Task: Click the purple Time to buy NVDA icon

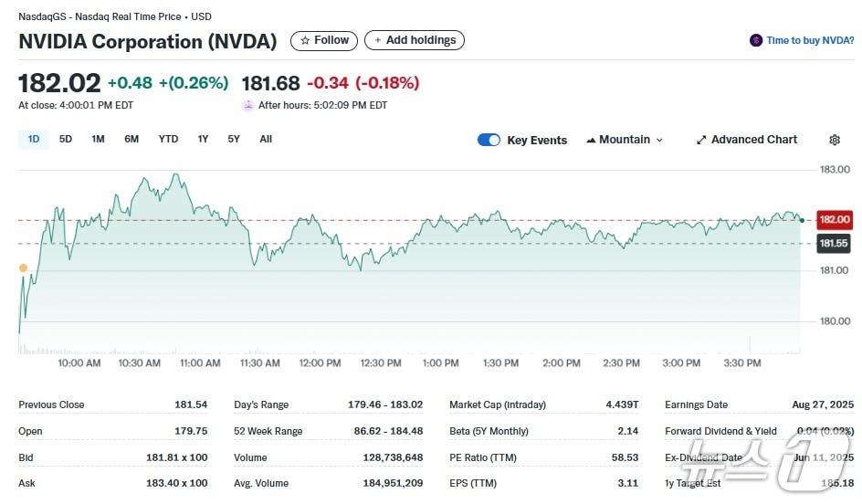Action: pos(756,40)
